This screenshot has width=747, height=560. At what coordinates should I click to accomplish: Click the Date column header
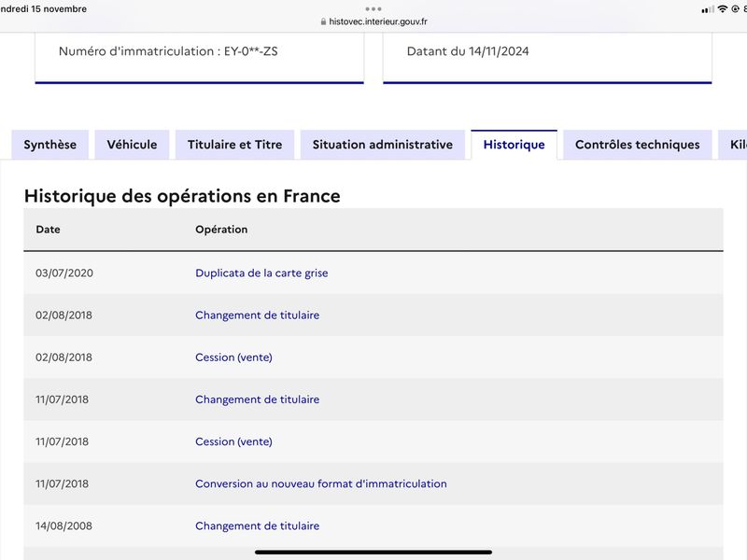49,230
